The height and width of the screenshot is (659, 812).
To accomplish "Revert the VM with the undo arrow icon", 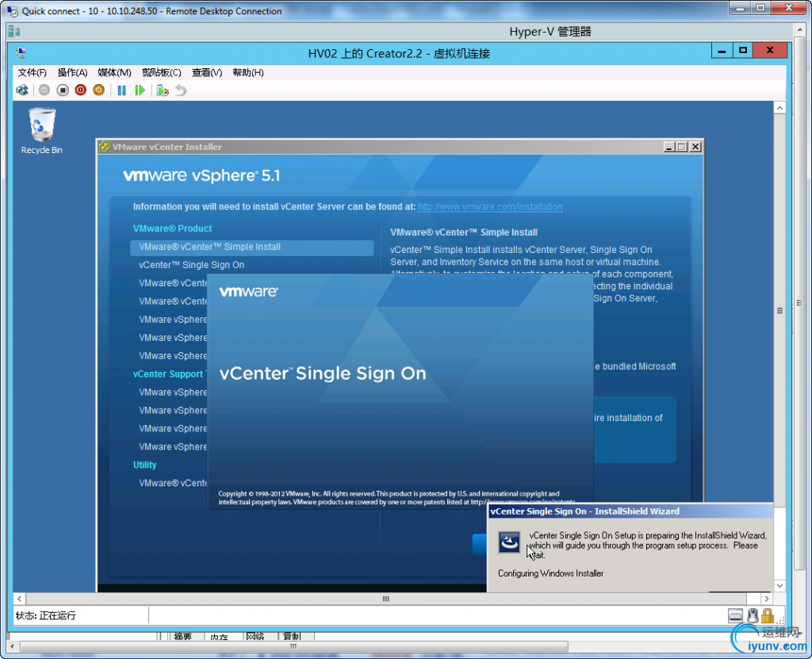I will pyautogui.click(x=180, y=90).
